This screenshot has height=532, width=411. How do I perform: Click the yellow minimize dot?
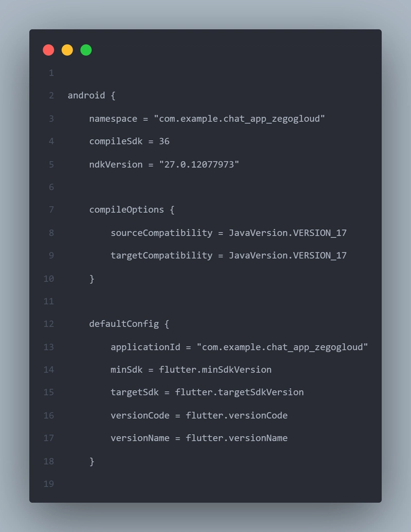67,50
